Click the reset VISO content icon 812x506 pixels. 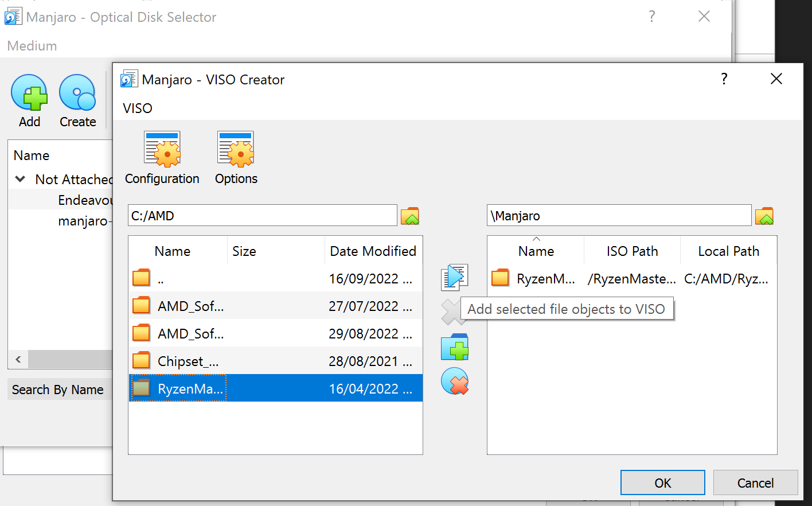455,382
